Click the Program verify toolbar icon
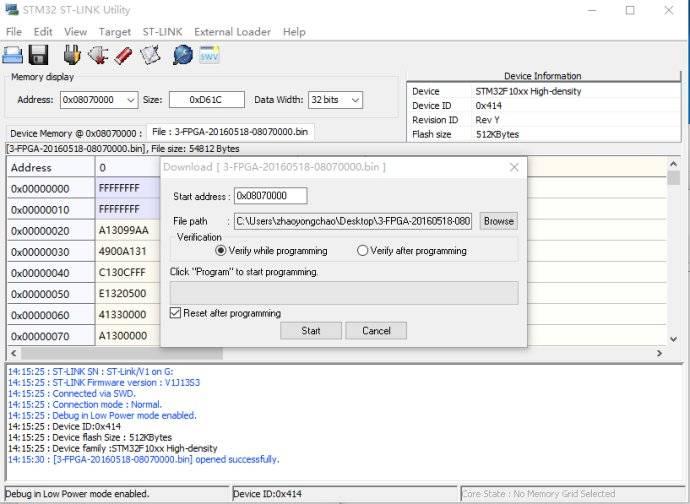690x504 pixels. [x=150, y=55]
